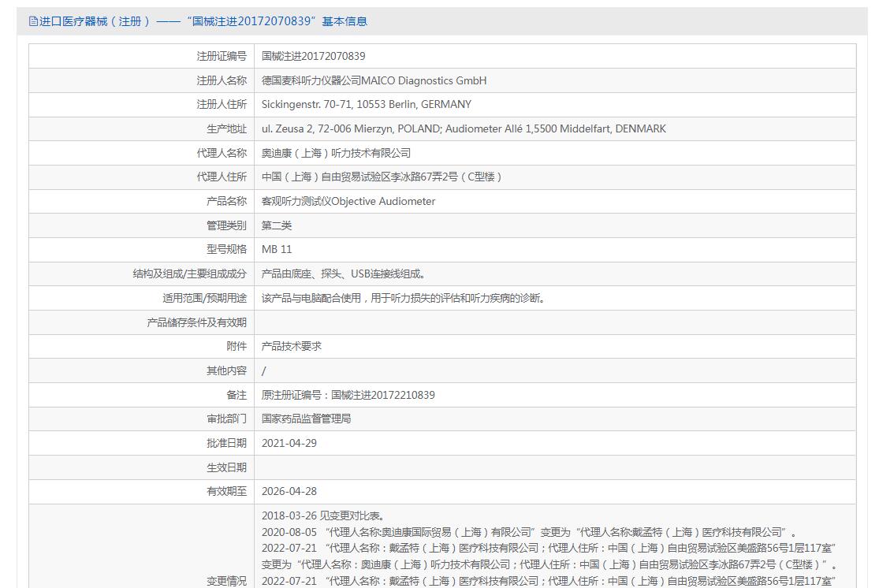Select agent name 奥迪康（上海）听力技术有限公司
The width and height of the screenshot is (879, 588).
(336, 153)
